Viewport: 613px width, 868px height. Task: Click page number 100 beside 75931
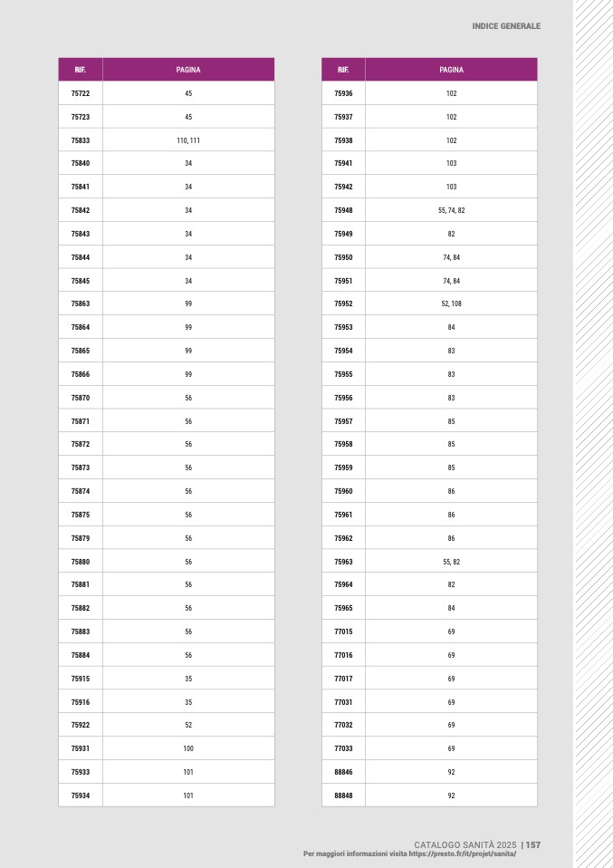[188, 749]
